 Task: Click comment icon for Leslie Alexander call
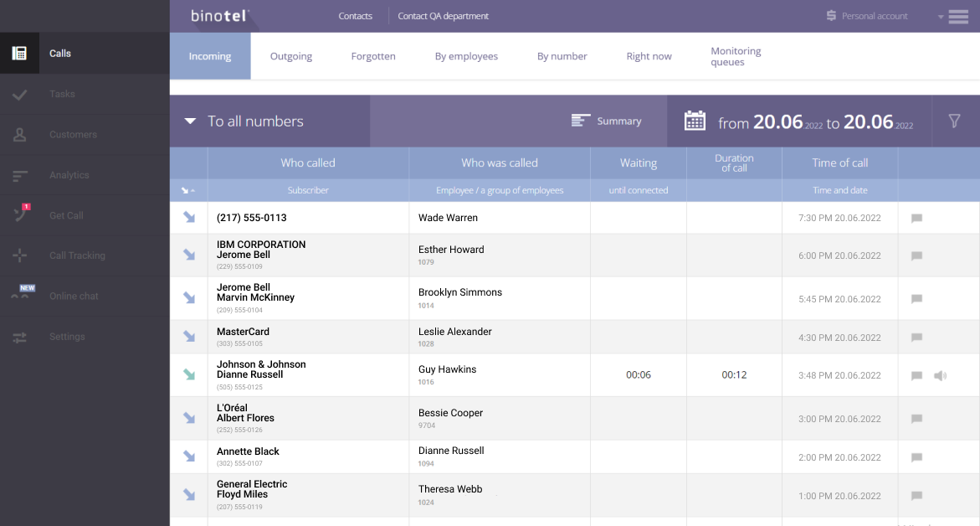pyautogui.click(x=916, y=338)
